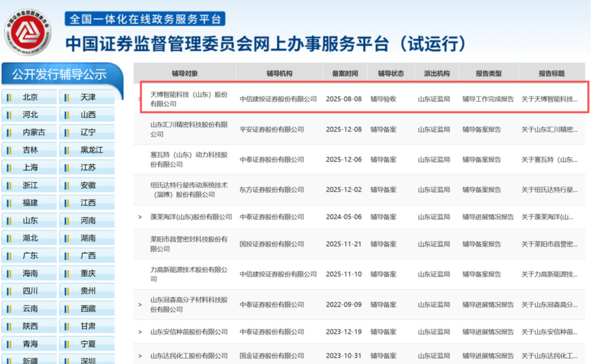Select 天津 in the region list
Image resolution: width=602 pixels, height=364 pixels.
[x=88, y=97]
